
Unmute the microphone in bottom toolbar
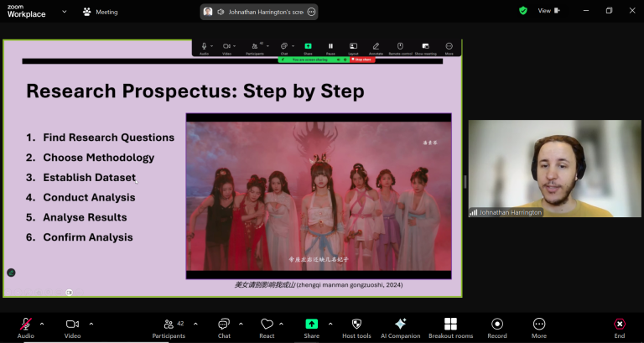pos(25,329)
